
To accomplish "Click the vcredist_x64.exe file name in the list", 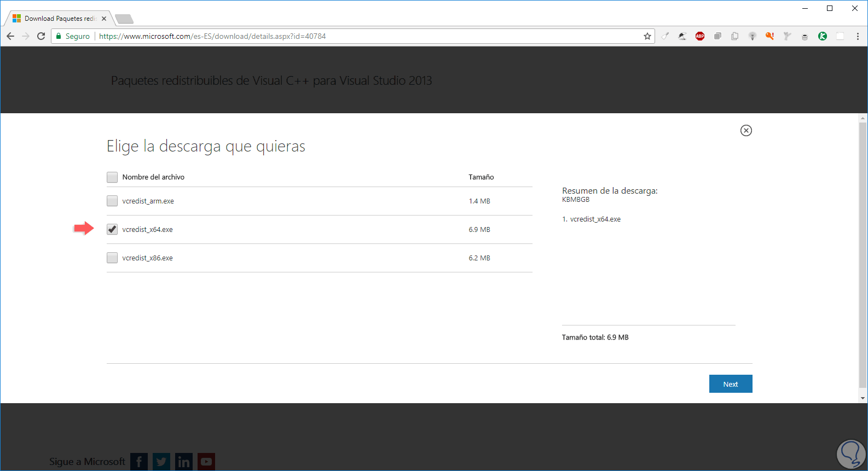I will (147, 230).
